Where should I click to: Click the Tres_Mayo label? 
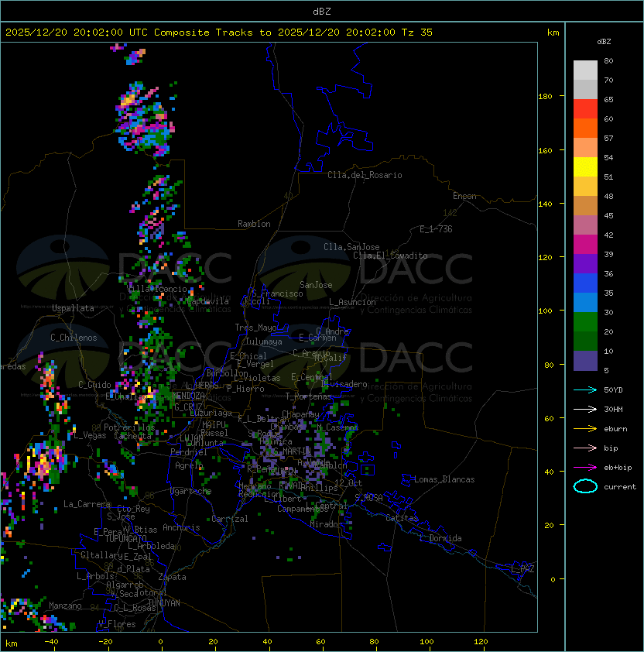(255, 328)
